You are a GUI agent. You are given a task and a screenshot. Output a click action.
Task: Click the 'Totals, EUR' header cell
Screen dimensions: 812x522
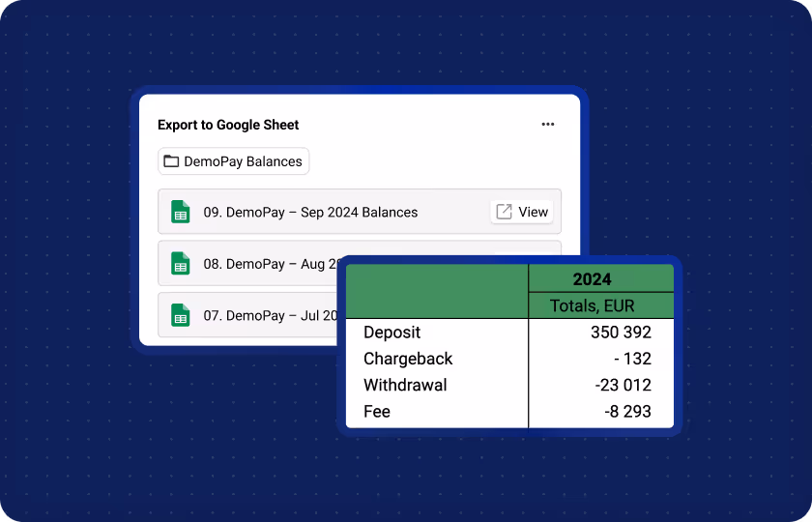pos(601,305)
